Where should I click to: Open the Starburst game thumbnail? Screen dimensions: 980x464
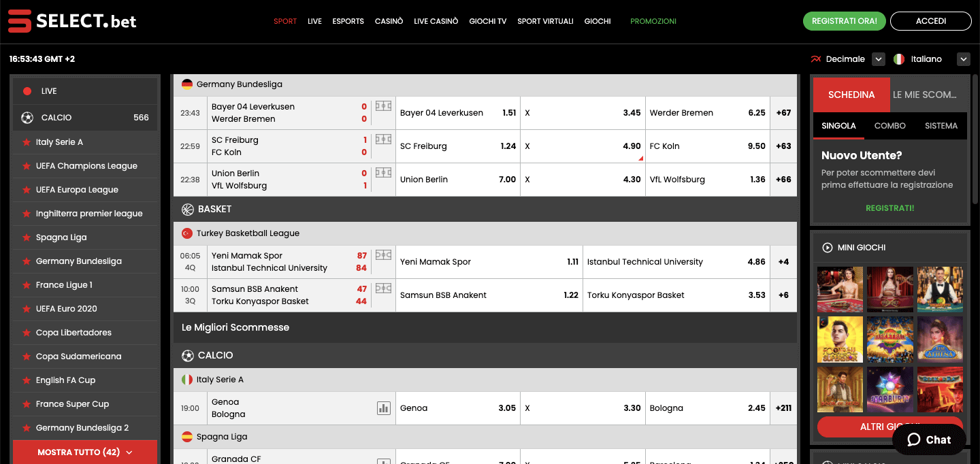(x=889, y=390)
